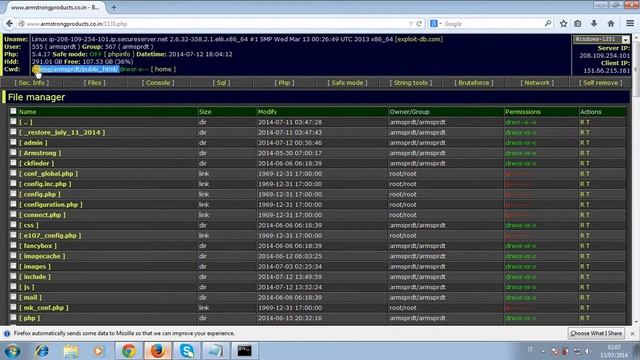Open Windows Explorer folder in taskbar

click(x=71, y=351)
